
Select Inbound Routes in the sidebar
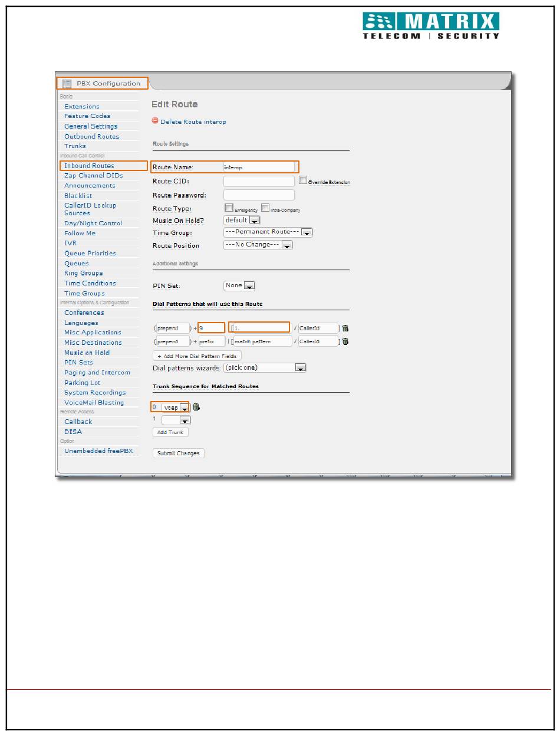coord(89,166)
